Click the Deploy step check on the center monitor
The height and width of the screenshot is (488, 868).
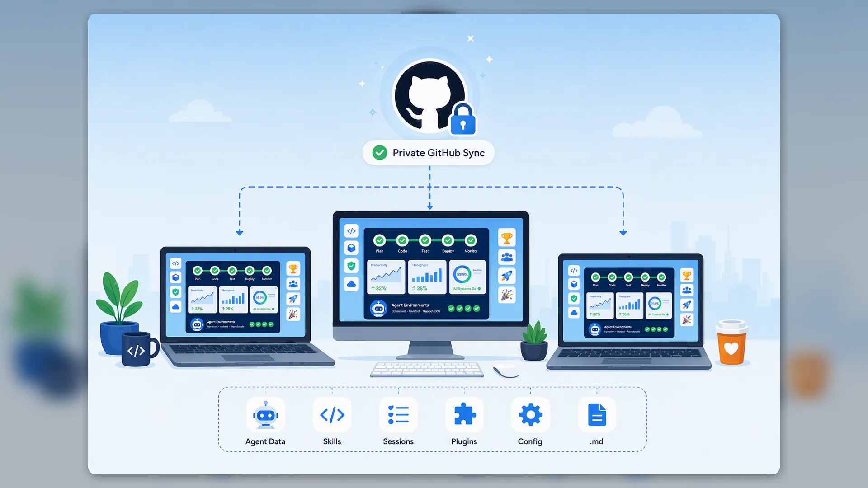(x=448, y=240)
